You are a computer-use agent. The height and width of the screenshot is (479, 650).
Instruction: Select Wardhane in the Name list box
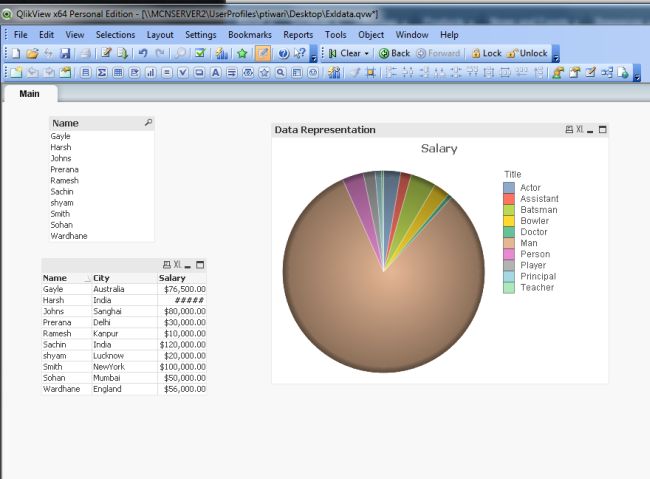102,236
